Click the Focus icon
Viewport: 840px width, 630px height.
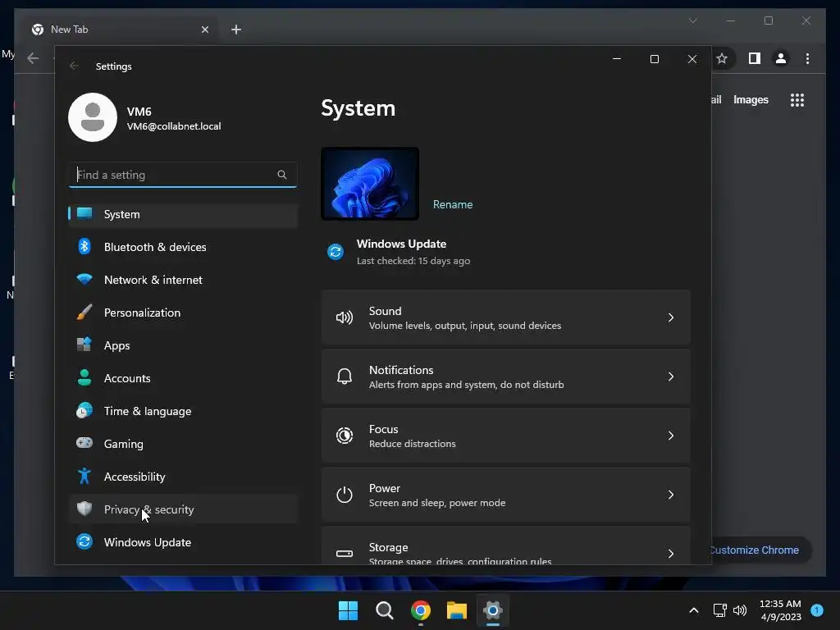point(345,436)
